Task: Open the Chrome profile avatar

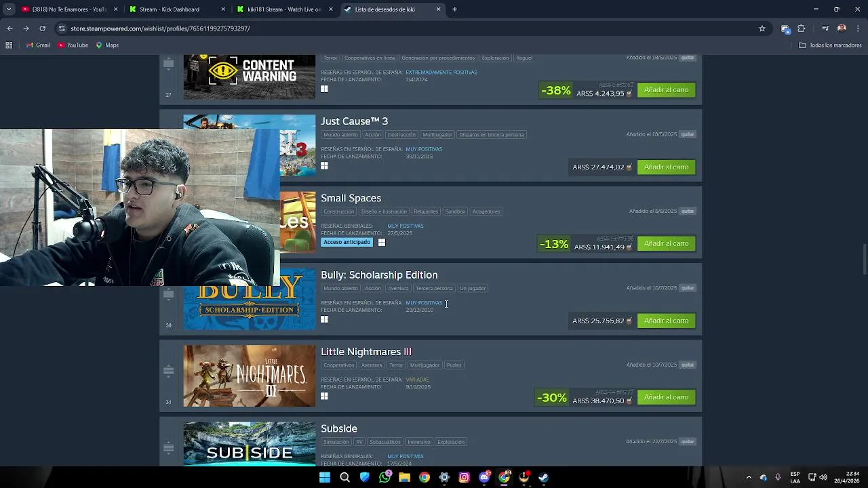Action: pos(842,28)
